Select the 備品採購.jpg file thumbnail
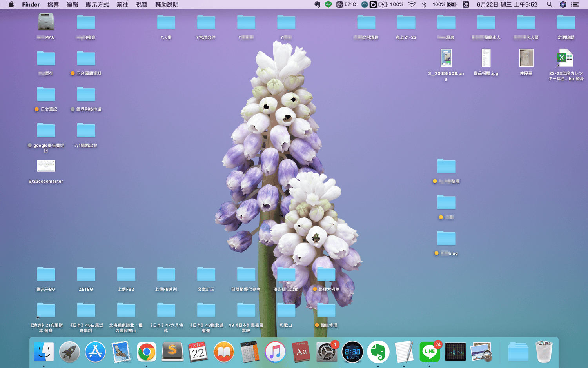 point(486,58)
